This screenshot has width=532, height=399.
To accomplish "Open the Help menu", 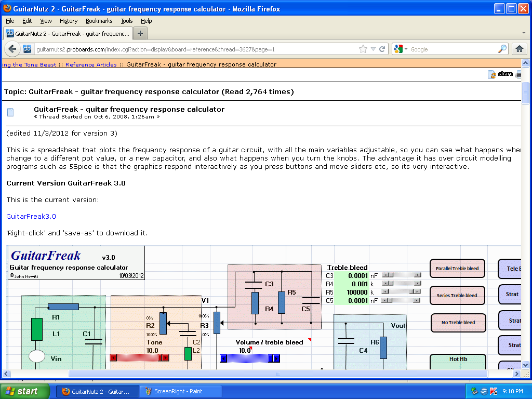I will click(146, 21).
